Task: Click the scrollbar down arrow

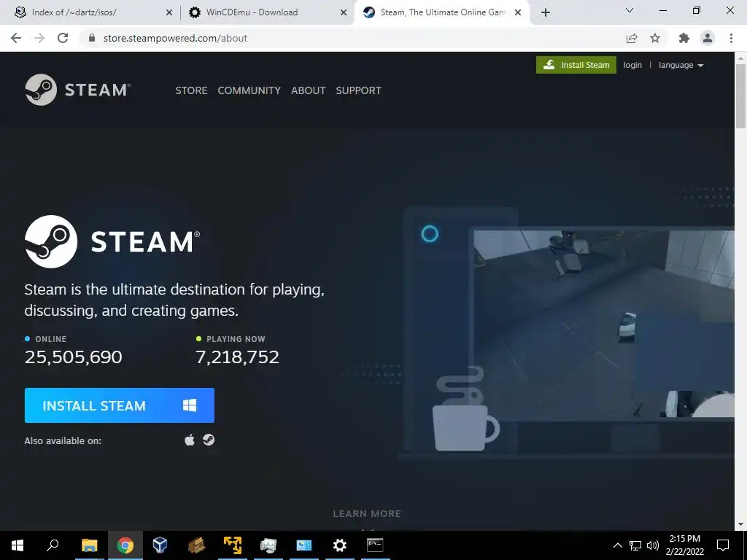Action: pos(740,524)
